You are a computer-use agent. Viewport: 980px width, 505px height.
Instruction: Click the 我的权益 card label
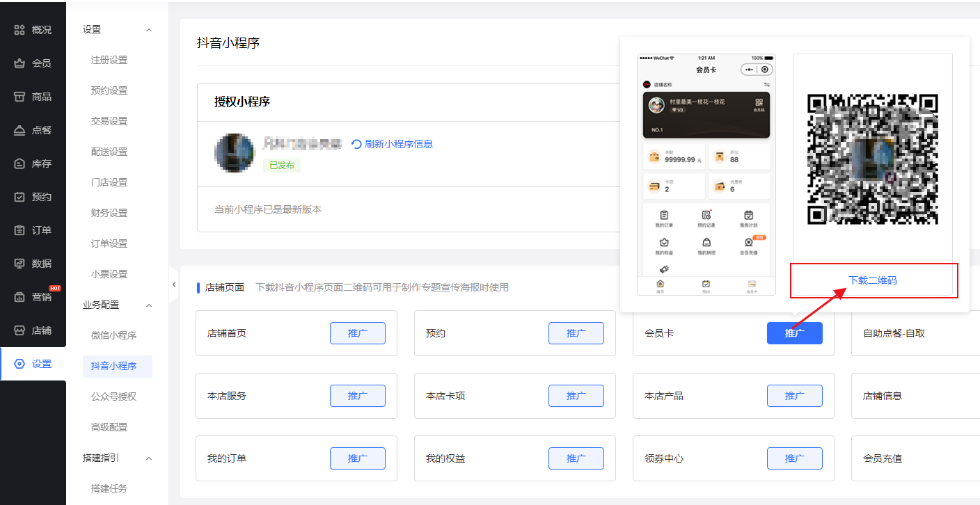(x=445, y=458)
